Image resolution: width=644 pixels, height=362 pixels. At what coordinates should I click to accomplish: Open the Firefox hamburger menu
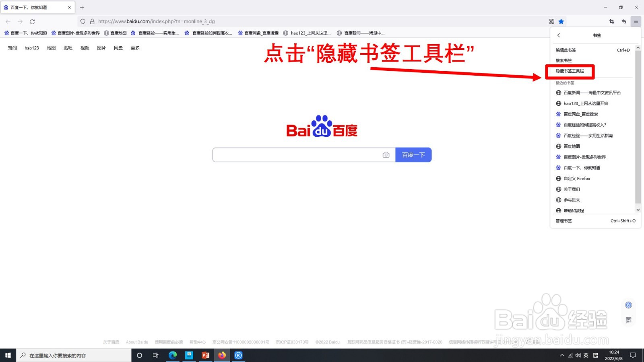click(x=636, y=22)
